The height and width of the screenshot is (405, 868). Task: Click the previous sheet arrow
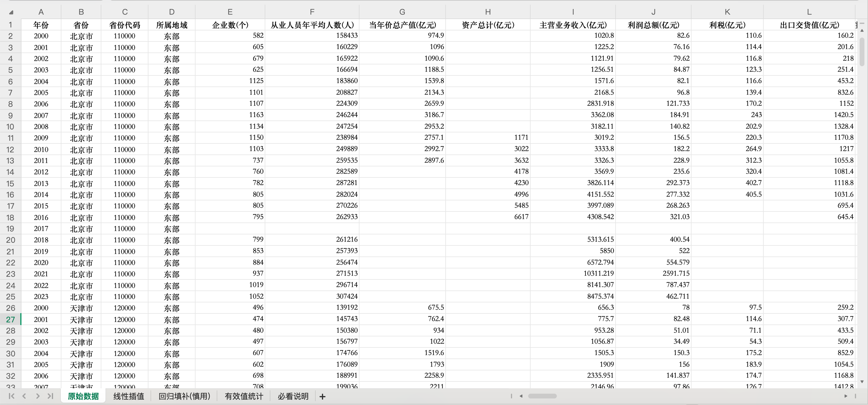click(24, 396)
